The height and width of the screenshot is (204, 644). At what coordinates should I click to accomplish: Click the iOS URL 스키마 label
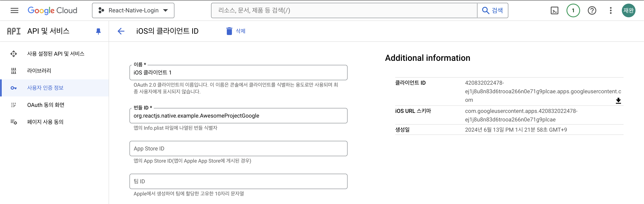pos(413,111)
